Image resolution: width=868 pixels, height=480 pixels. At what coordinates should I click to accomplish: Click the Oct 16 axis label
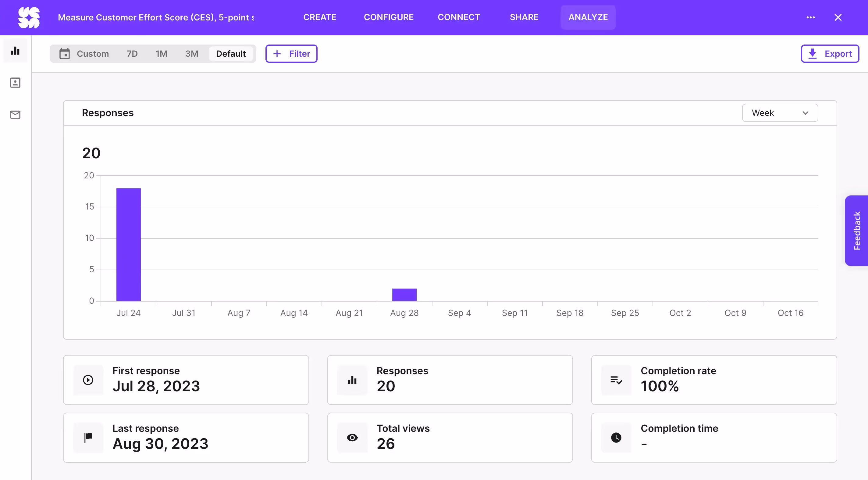pos(790,313)
